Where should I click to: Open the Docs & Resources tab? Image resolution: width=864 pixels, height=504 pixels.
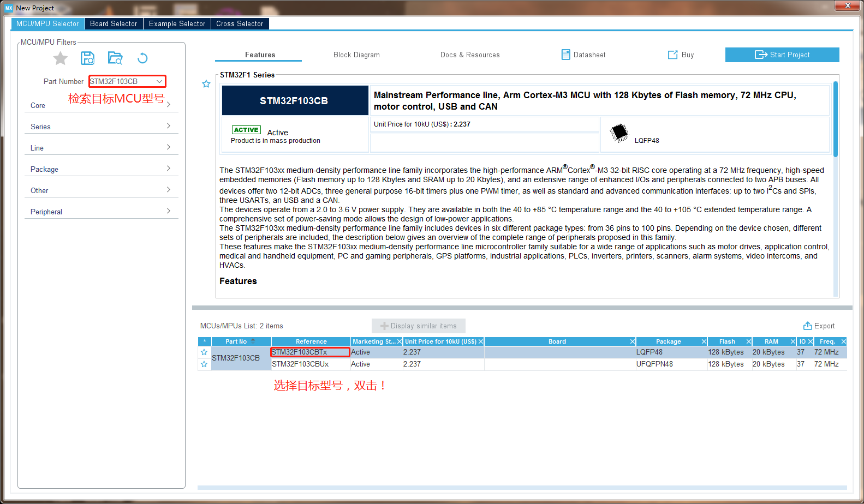pos(470,55)
